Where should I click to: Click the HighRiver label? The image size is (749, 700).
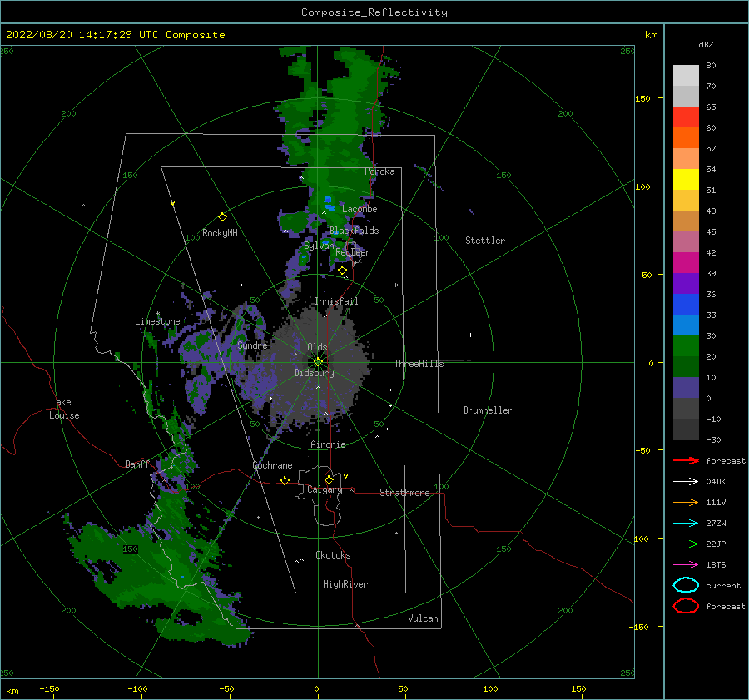345,584
